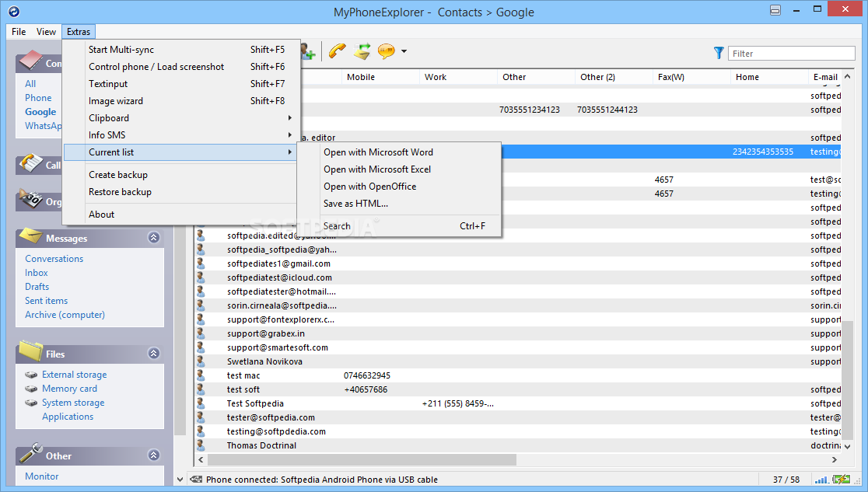This screenshot has height=492, width=868.
Task: Collapse the Other panel chevron
Action: 154,455
